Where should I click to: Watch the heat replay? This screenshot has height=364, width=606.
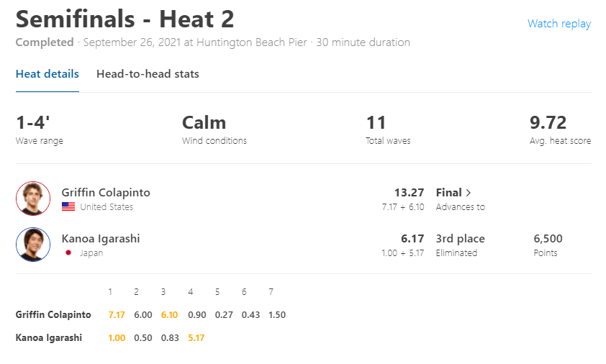click(558, 24)
